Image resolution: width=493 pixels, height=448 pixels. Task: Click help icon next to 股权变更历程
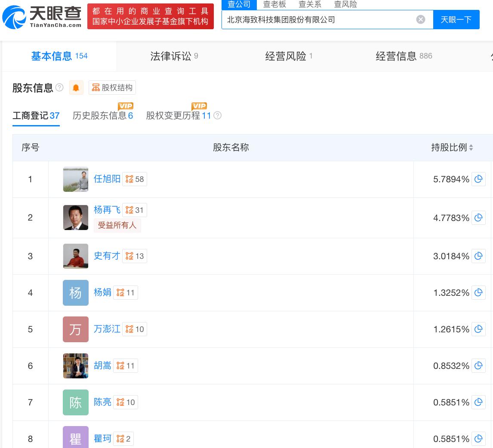click(x=218, y=115)
